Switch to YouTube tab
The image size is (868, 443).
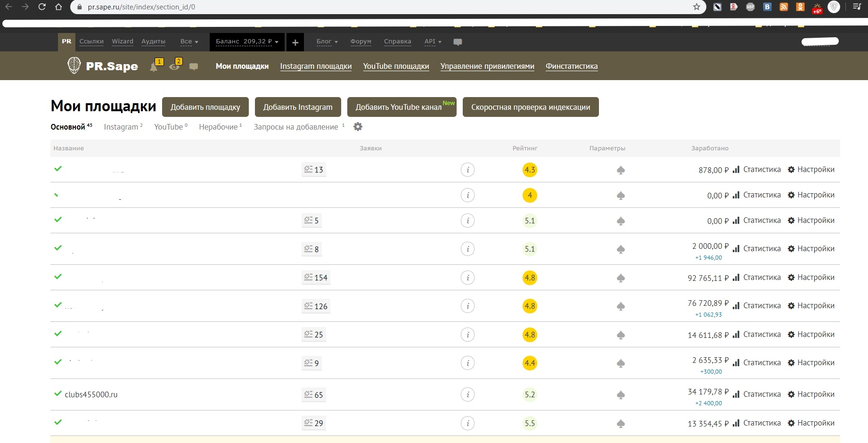(171, 127)
